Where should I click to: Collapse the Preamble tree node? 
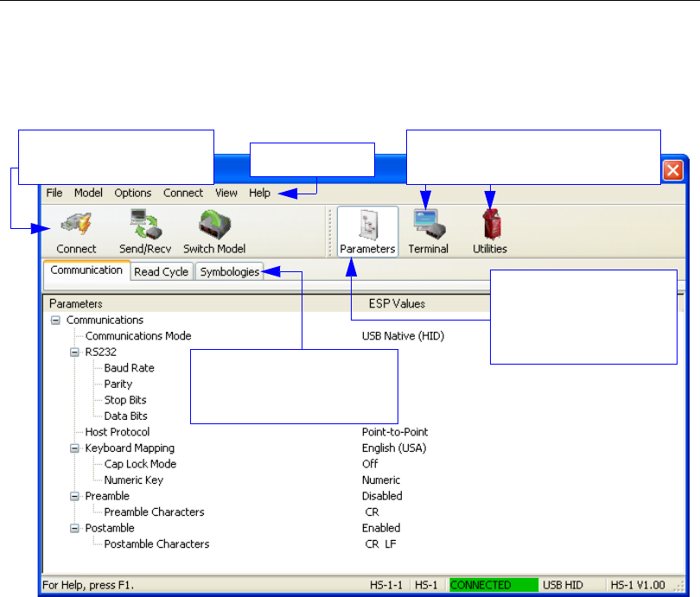tap(74, 496)
